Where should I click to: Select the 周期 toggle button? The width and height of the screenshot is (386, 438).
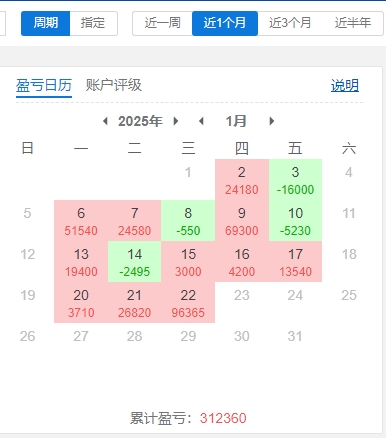point(46,23)
